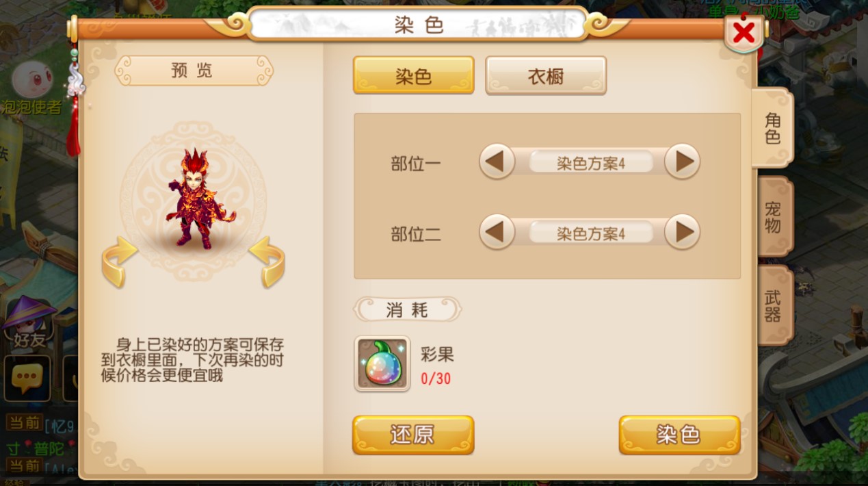The width and height of the screenshot is (868, 486).
Task: Switch 部位一 to previous dye scheme
Action: click(497, 162)
